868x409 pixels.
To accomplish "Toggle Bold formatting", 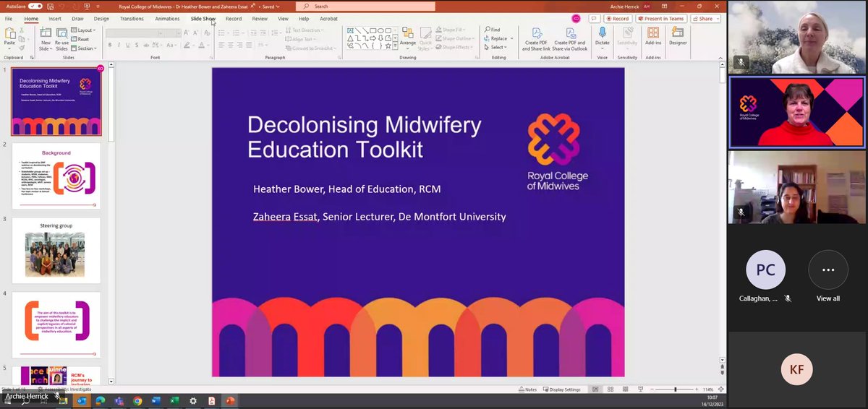I will (110, 45).
